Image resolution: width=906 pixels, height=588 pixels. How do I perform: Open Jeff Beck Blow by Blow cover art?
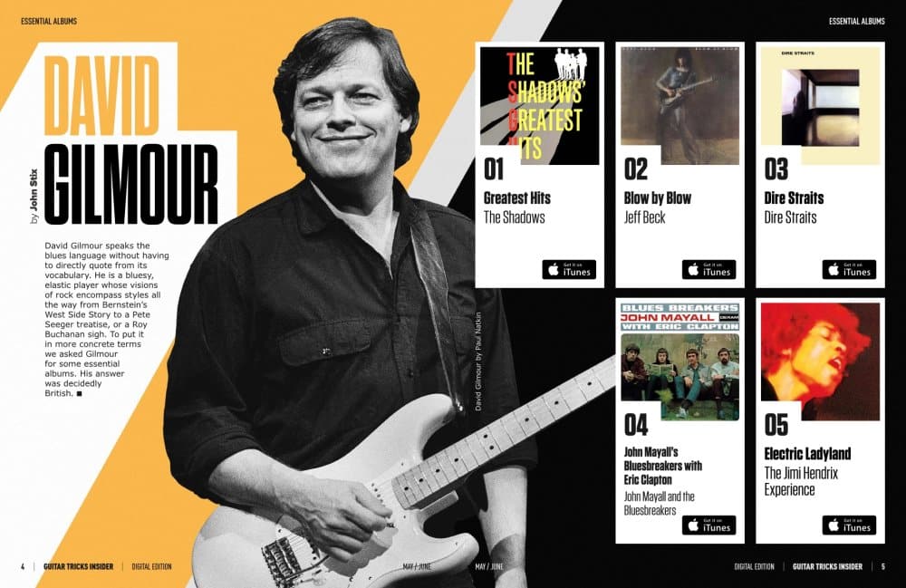680,106
